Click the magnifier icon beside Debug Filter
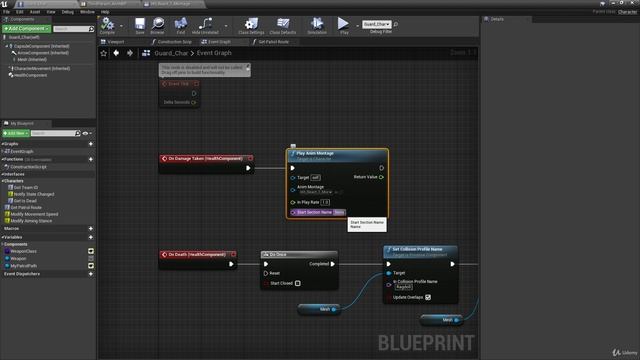Screen dimensions: 640x360 point(396,24)
